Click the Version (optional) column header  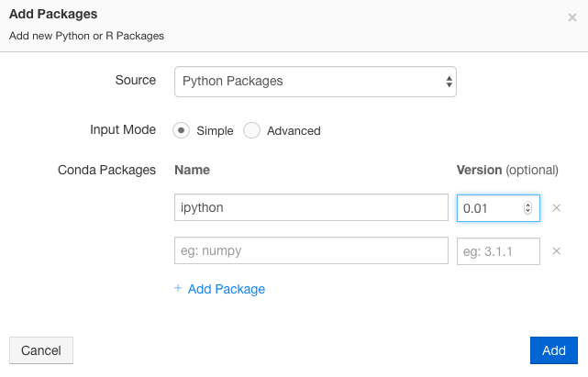pos(507,170)
